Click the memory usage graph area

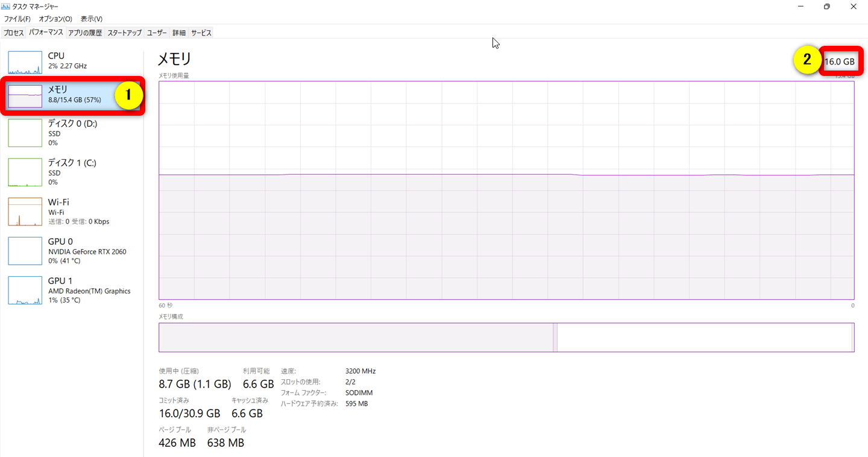tap(506, 190)
